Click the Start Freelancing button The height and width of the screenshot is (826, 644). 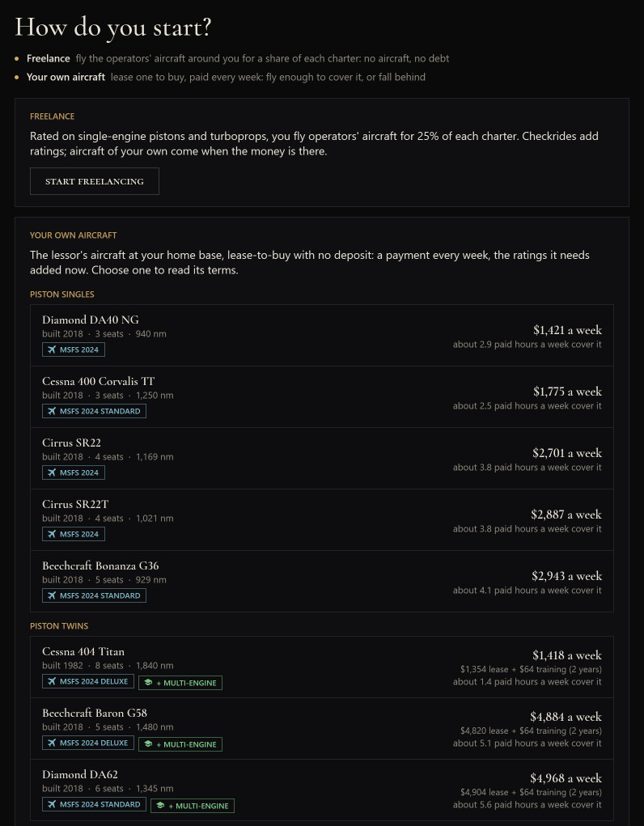(x=95, y=181)
